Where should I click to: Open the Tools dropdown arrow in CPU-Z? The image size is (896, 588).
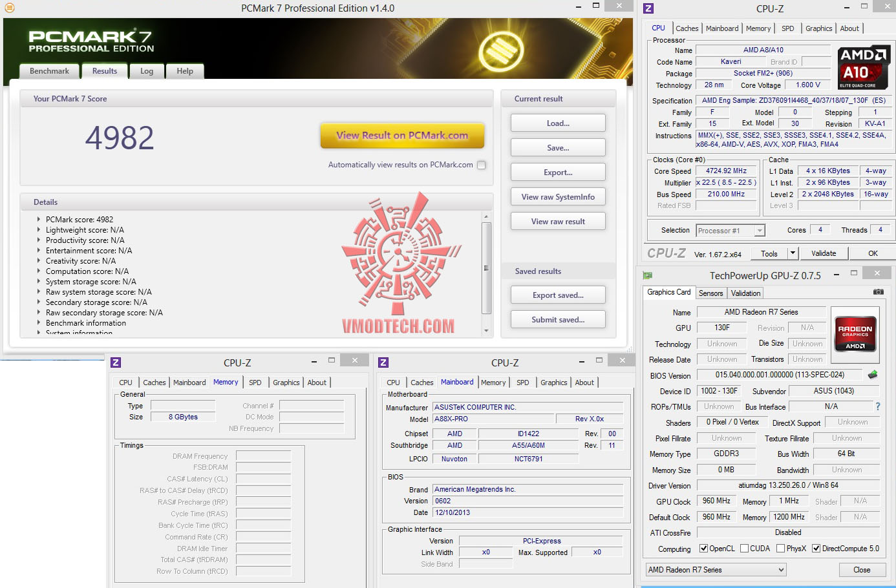793,253
